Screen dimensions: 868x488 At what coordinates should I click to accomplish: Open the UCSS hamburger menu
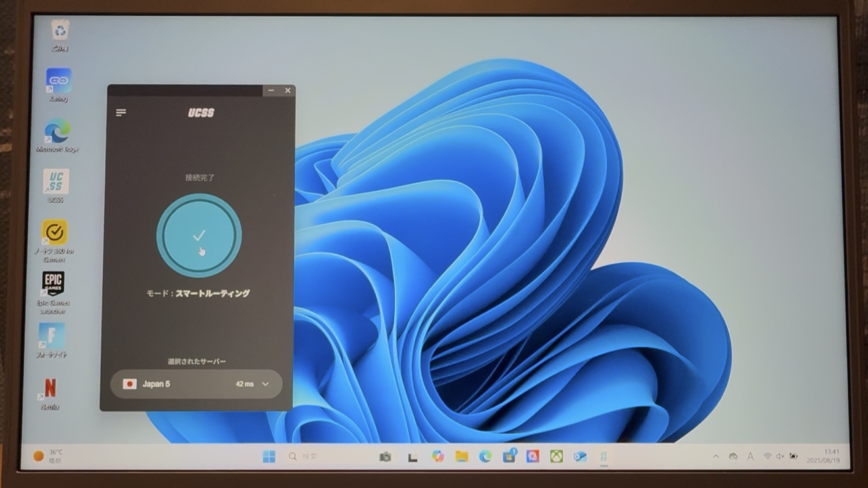pos(121,112)
